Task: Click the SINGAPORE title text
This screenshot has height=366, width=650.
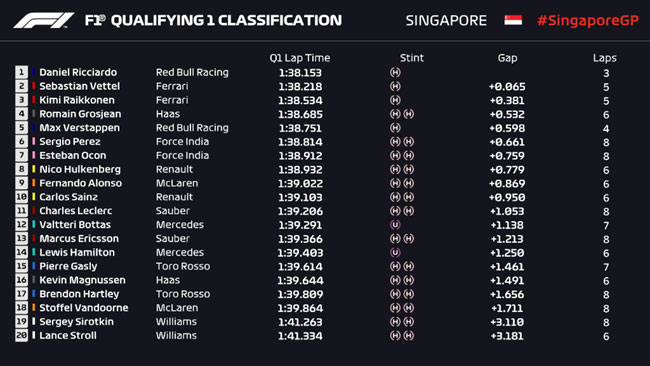Action: [446, 20]
